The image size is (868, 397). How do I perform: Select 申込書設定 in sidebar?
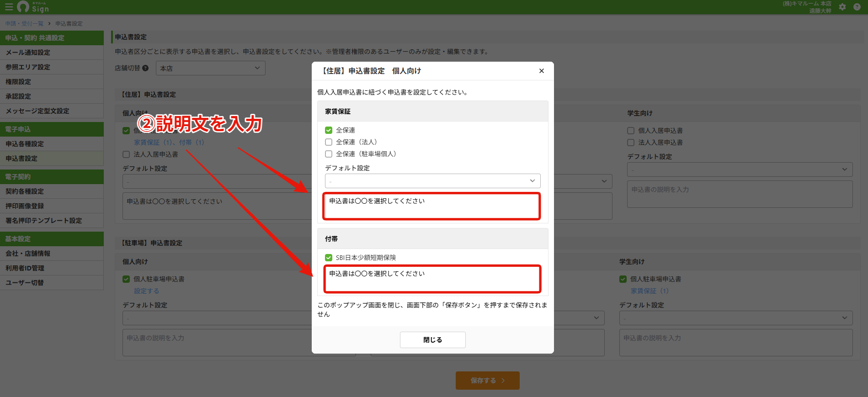pos(52,159)
